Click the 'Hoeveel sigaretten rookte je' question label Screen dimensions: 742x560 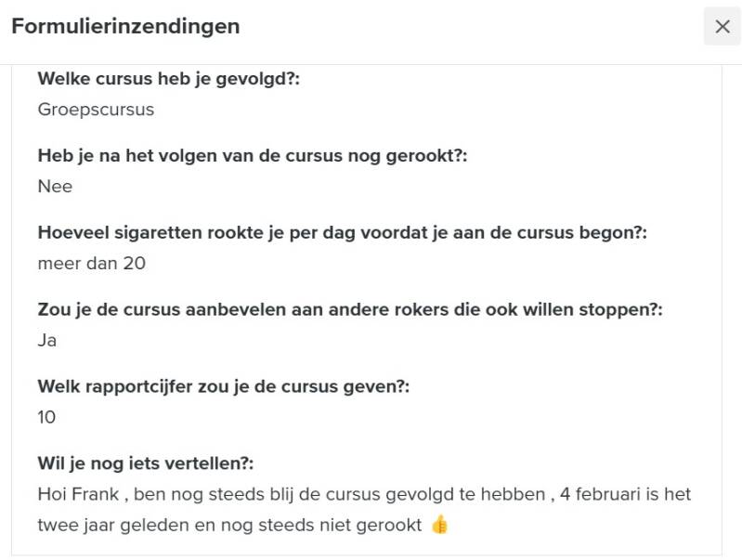pos(342,233)
